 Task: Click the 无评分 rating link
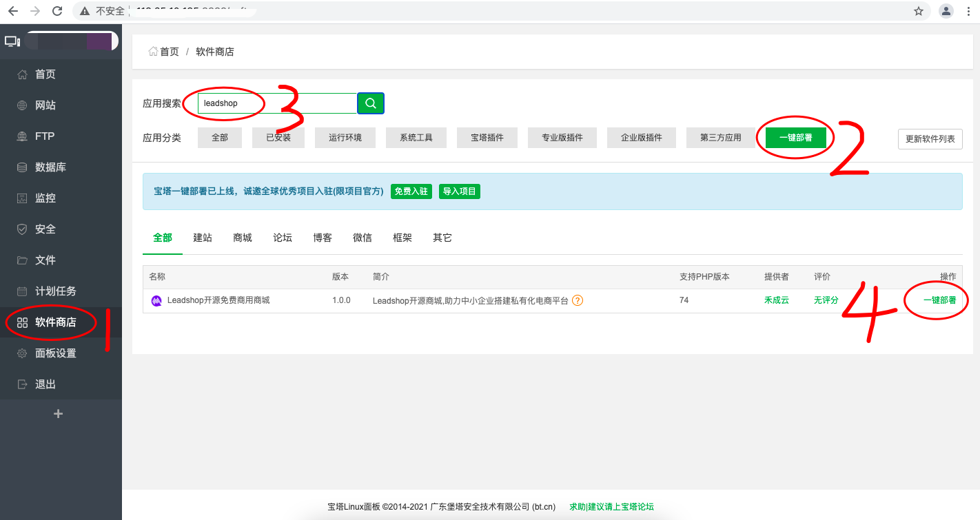click(x=826, y=300)
